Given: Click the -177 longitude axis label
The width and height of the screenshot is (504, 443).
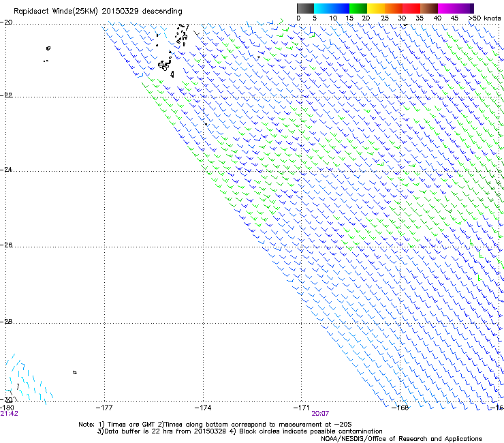Looking at the screenshot, I should (104, 408).
